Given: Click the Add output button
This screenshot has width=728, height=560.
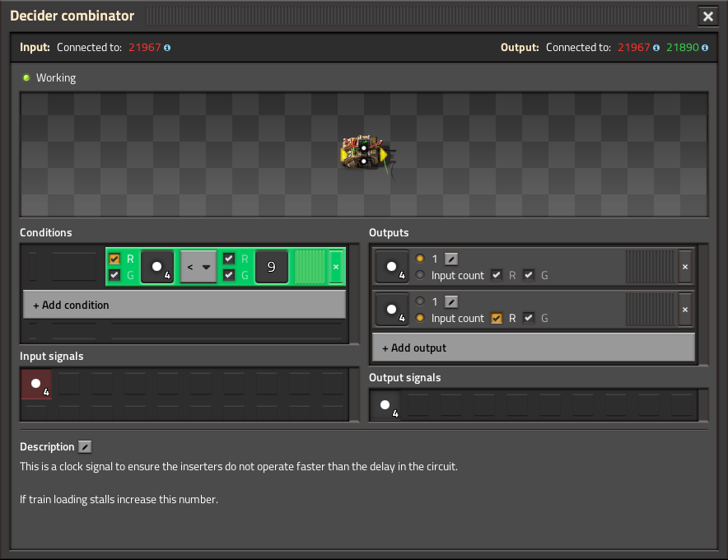Looking at the screenshot, I should tap(534, 348).
